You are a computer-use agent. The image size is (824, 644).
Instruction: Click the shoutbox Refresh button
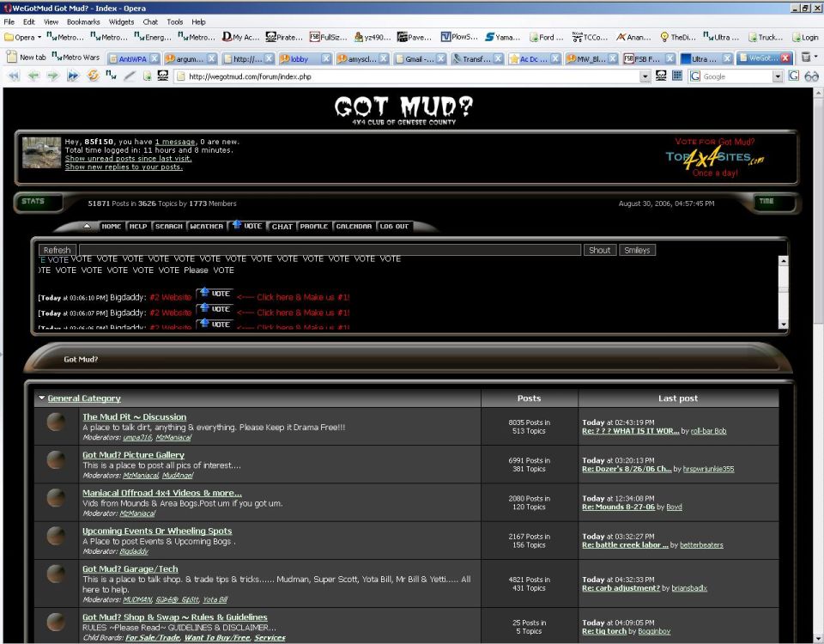click(57, 250)
